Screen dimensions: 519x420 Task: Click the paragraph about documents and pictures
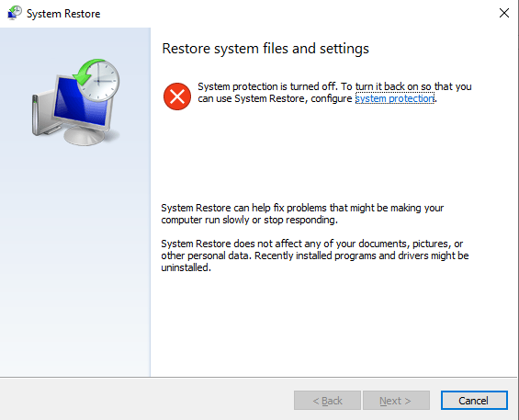315,255
